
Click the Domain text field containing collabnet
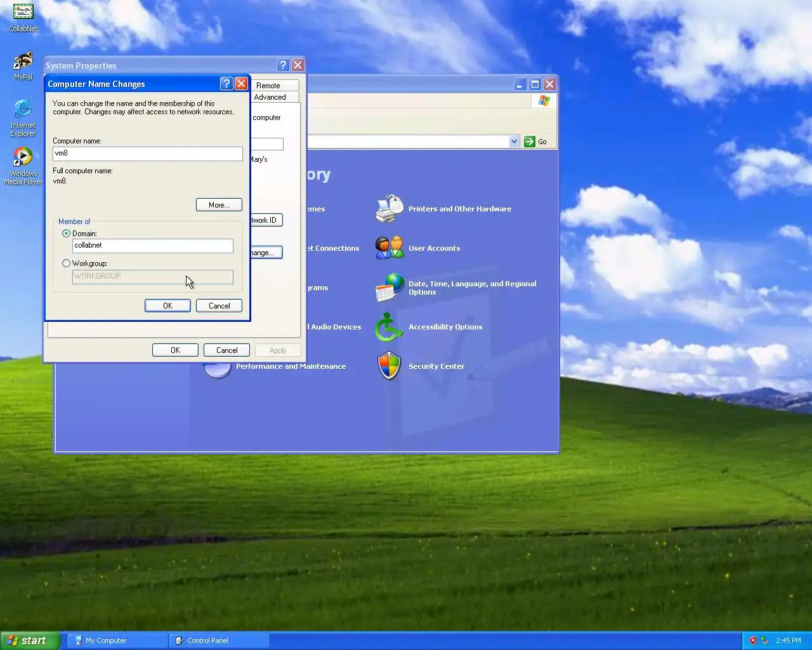(153, 246)
